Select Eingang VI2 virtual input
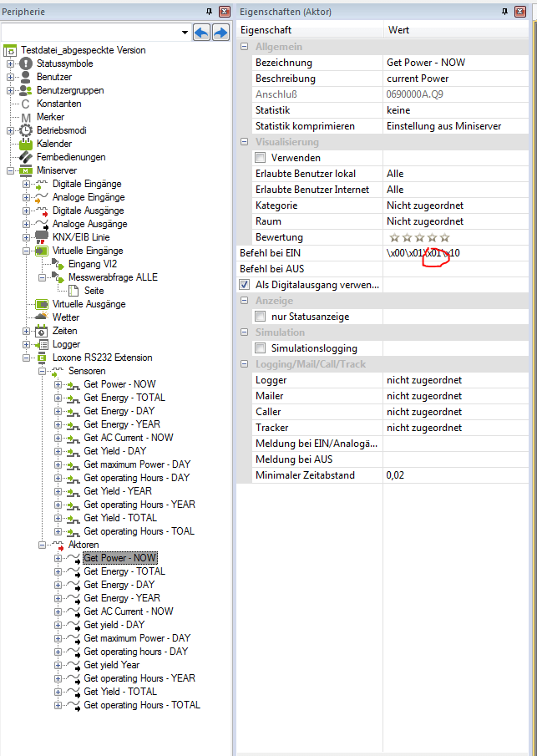Viewport: 537px width, 756px height. (94, 264)
